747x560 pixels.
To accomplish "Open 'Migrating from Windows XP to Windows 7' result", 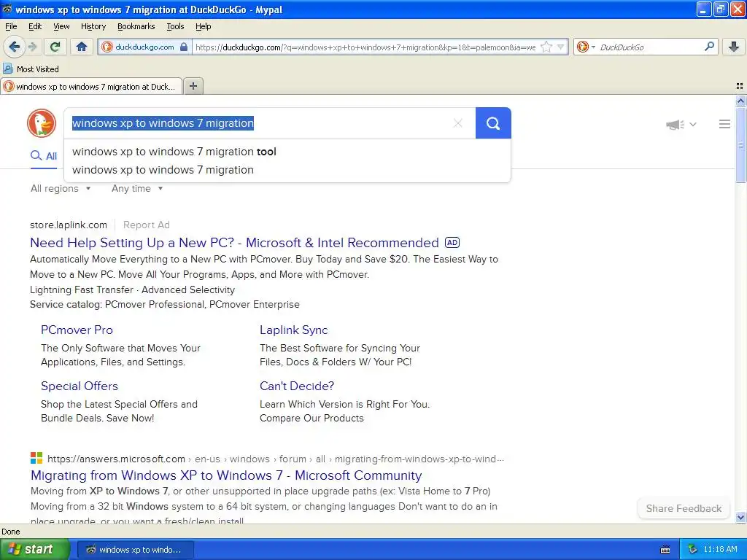I will click(226, 475).
